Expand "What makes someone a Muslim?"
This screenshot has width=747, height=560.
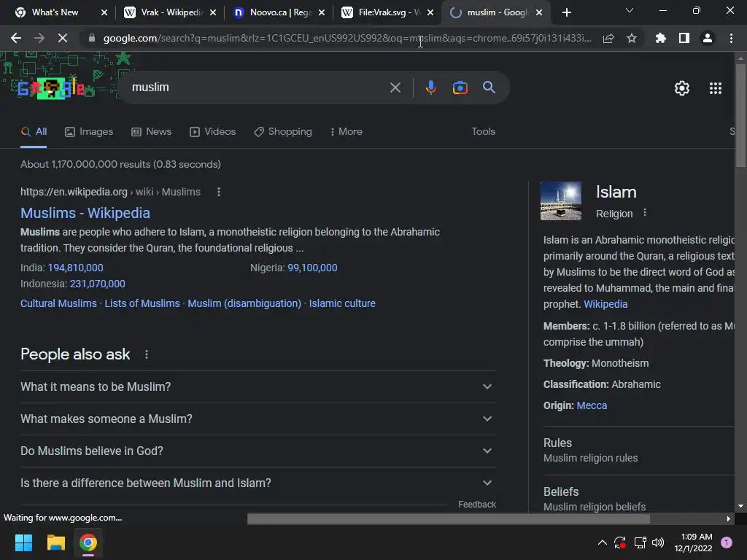(258, 419)
